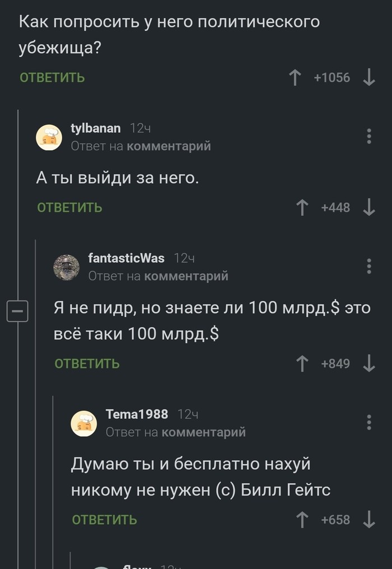Open Tema1988's profile via username
The image size is (392, 569).
[x=137, y=414]
